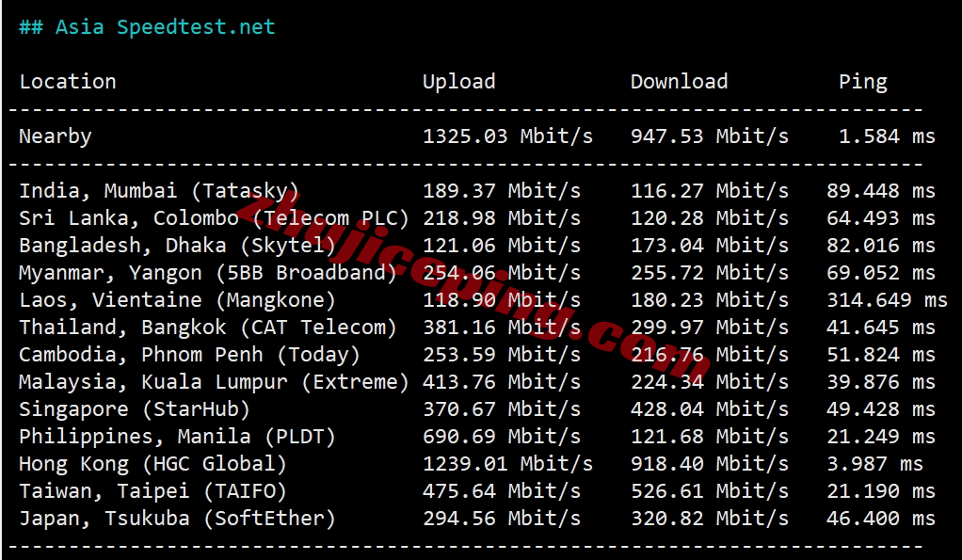Click Singapore upload value 370.67 Mbit/s

point(502,409)
